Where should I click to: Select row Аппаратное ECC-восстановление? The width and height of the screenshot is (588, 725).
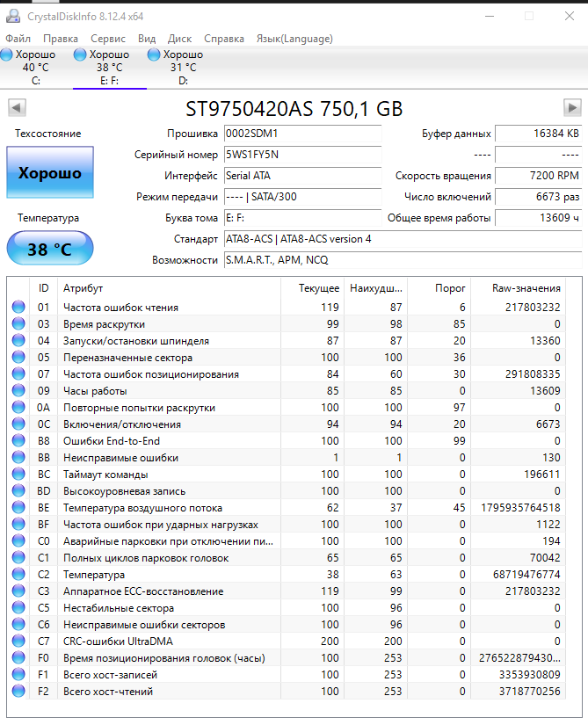pyautogui.click(x=287, y=591)
